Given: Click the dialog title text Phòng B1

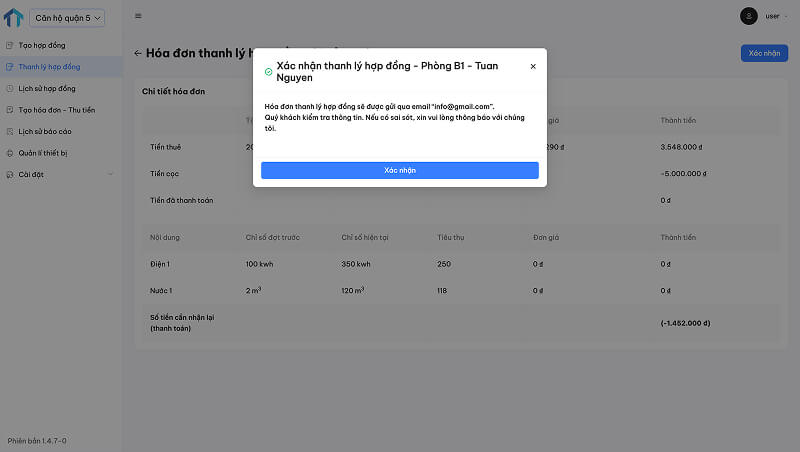Looking at the screenshot, I should click(443, 66).
